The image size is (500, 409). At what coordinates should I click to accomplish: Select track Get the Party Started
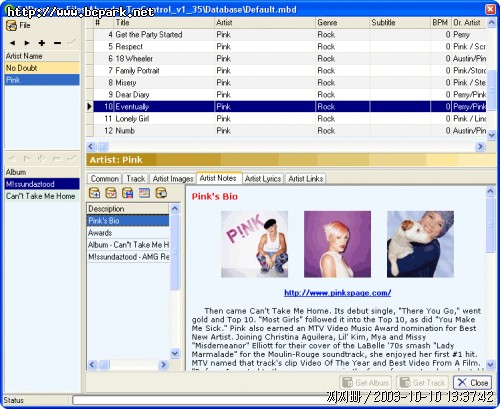click(x=290, y=35)
